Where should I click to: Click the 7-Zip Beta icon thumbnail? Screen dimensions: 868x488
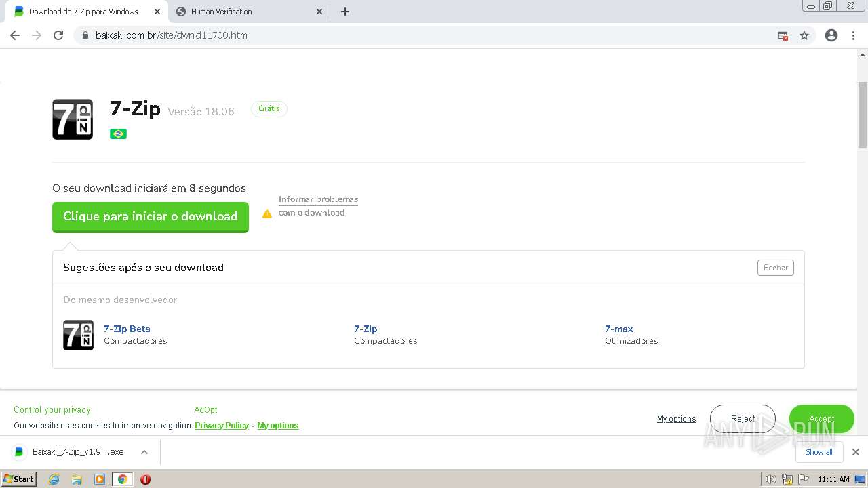tap(78, 335)
